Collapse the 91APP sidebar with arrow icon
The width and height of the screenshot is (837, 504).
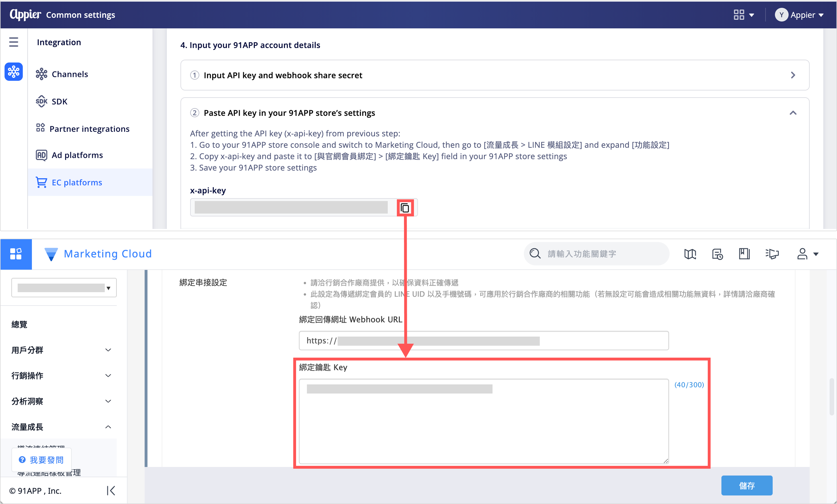coord(111,490)
